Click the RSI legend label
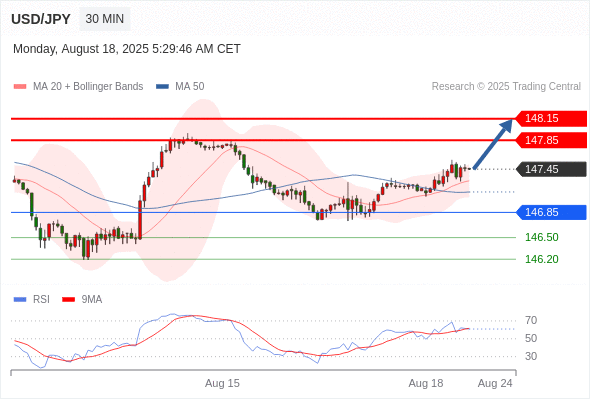Image resolution: width=590 pixels, height=400 pixels. (x=41, y=300)
